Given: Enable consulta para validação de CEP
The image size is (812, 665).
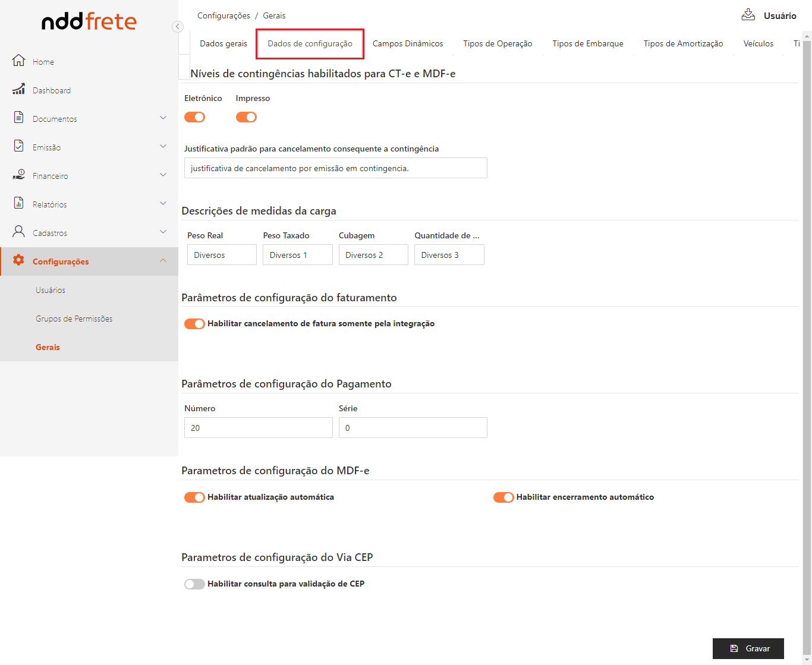Looking at the screenshot, I should coord(194,584).
